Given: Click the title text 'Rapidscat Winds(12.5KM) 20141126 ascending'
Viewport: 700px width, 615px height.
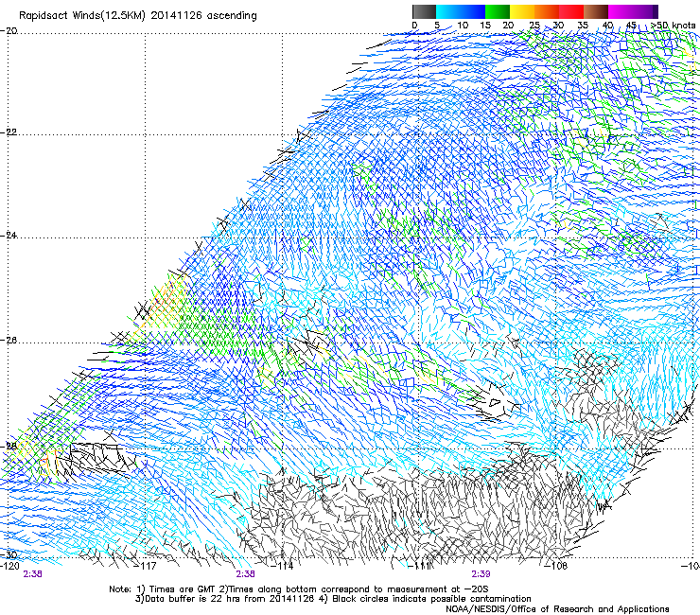Looking at the screenshot, I should 138,16.
